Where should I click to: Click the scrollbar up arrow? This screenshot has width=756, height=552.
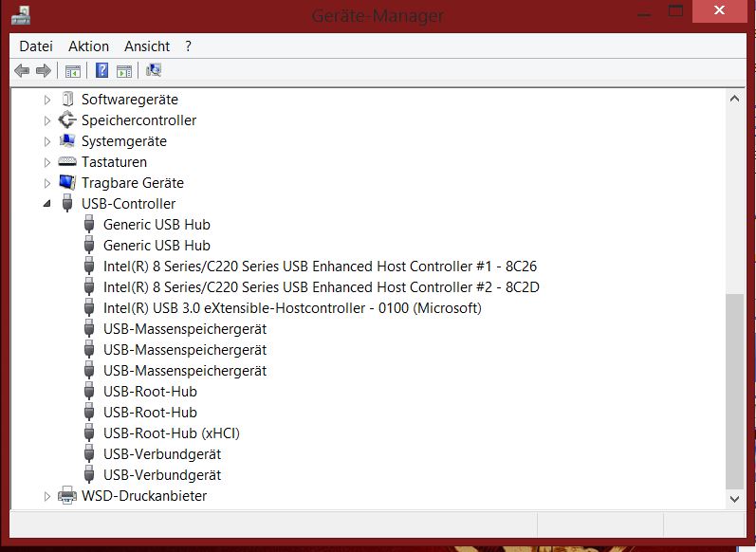tap(735, 99)
